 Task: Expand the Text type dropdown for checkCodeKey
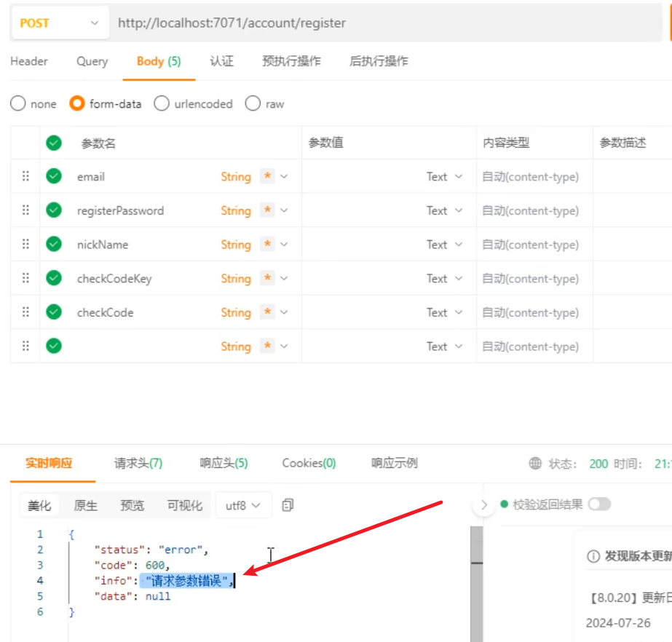click(x=444, y=279)
